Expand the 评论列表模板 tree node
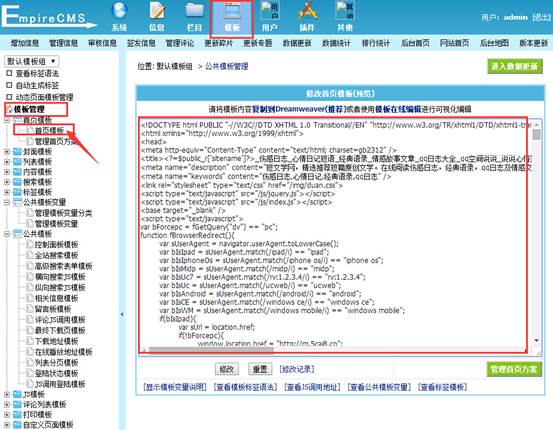 click(7, 405)
